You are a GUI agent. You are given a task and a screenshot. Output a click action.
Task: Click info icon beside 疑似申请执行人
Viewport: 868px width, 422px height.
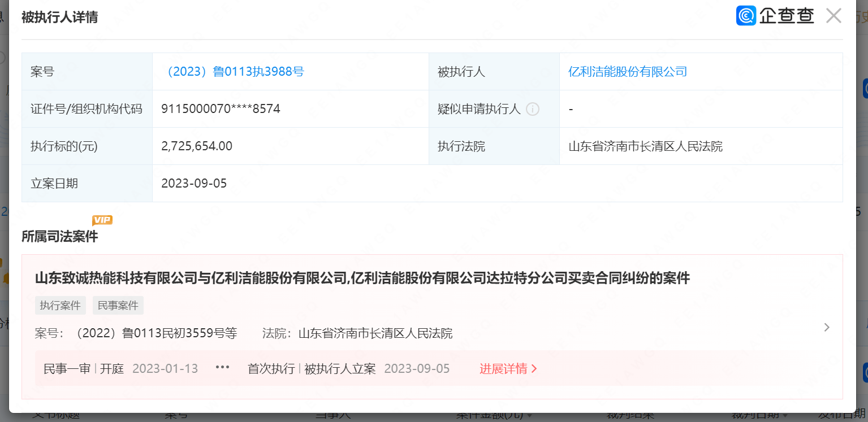[532, 109]
